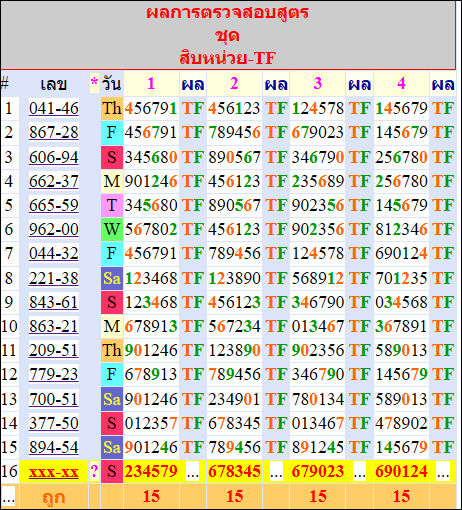Open the red xxx-xx prediction link

coord(54,472)
